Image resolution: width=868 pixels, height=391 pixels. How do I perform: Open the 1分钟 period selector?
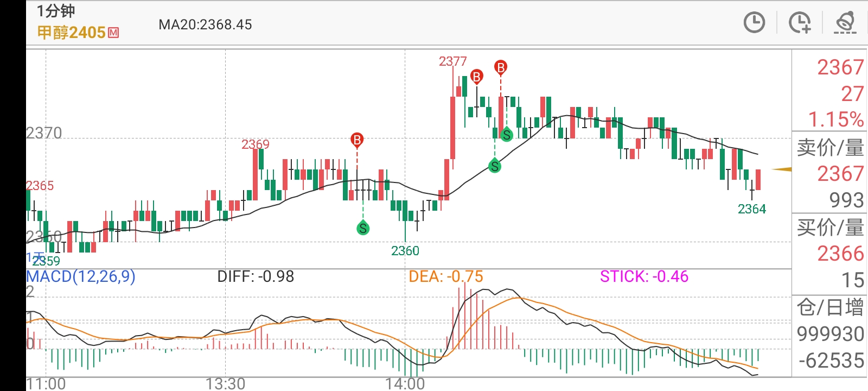56,11
